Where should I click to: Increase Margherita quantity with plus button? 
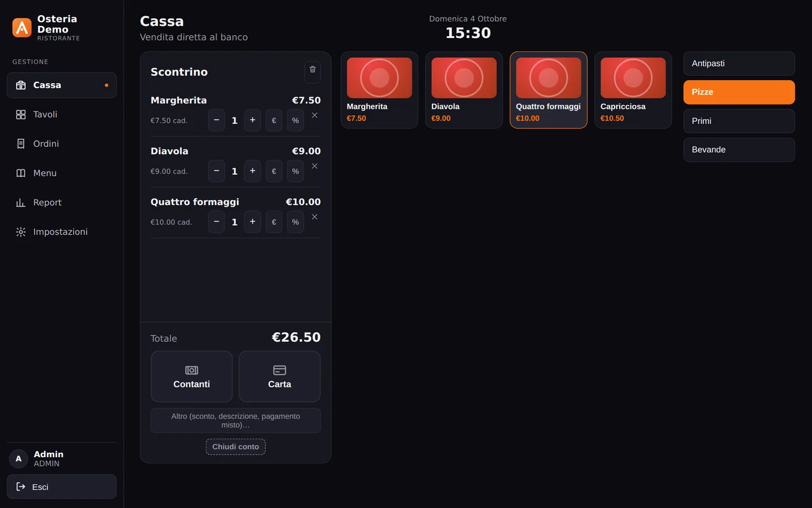point(252,120)
